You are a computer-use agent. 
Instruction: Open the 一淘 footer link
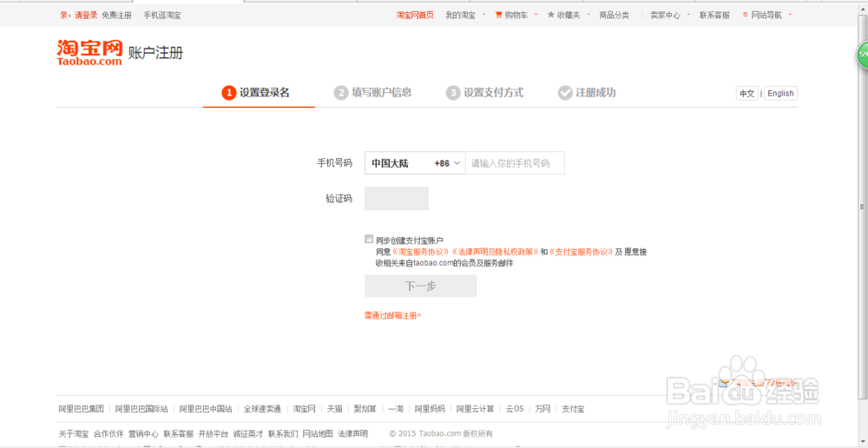click(x=396, y=409)
